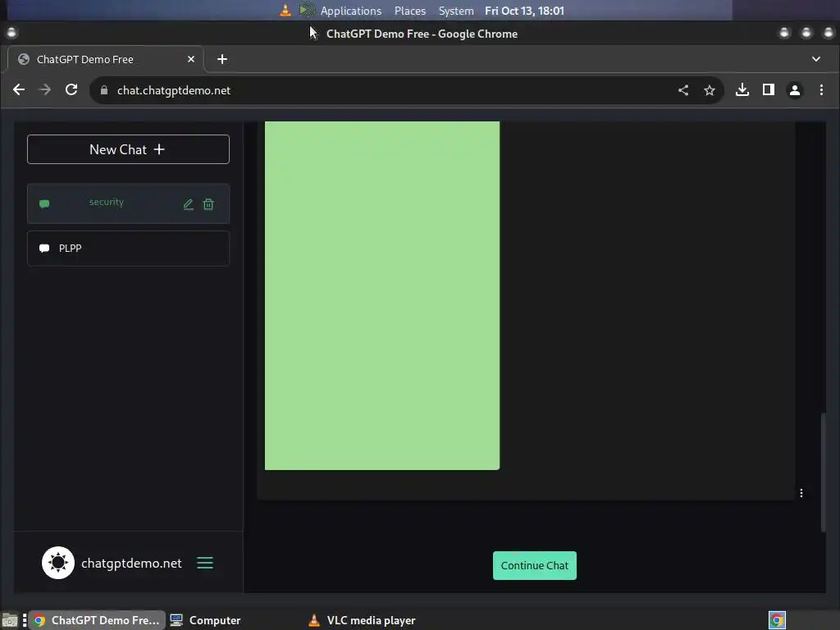Click the window menu button in title bar
Image resolution: width=840 pixels, height=630 pixels.
(x=11, y=33)
